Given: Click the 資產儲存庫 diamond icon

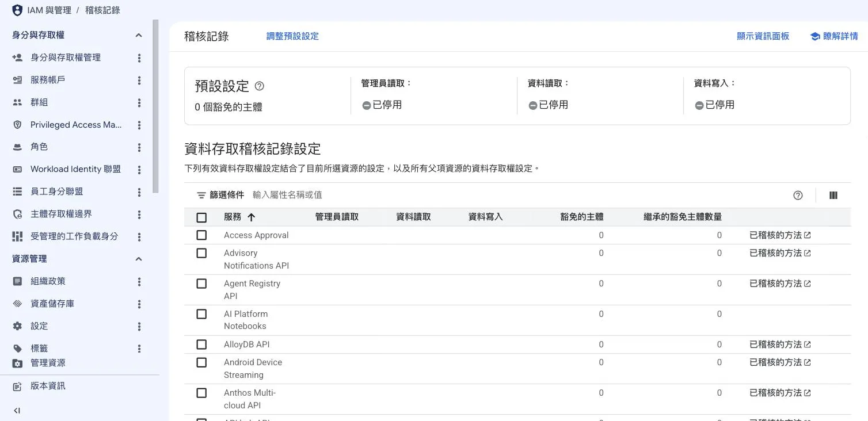Looking at the screenshot, I should tap(17, 304).
